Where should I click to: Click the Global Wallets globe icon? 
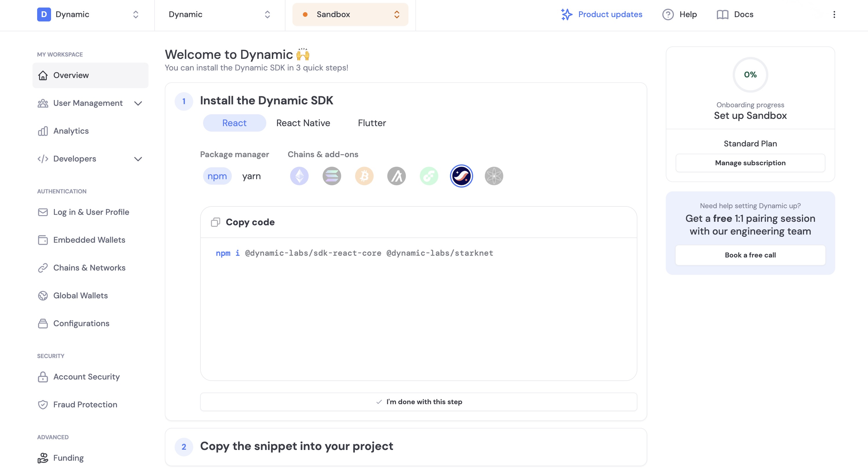43,296
